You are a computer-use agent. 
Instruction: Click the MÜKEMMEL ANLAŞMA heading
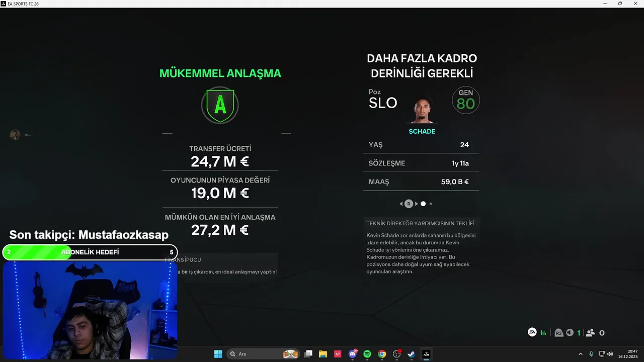tap(220, 73)
